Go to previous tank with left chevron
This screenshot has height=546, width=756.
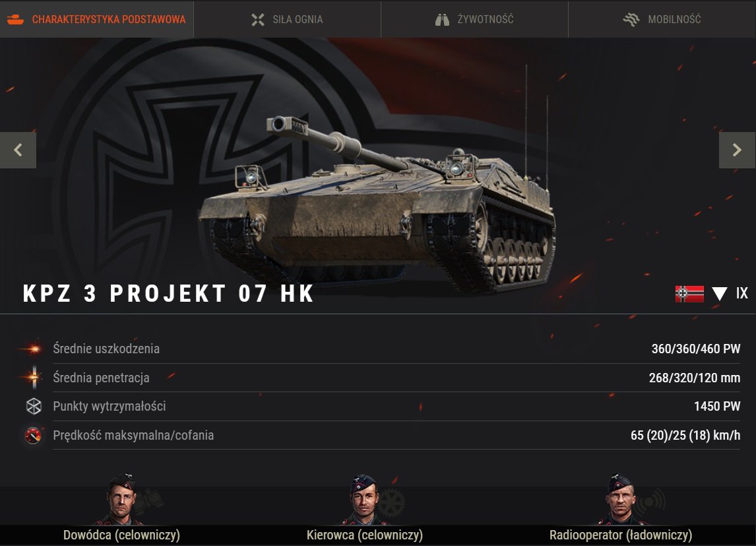tap(18, 150)
